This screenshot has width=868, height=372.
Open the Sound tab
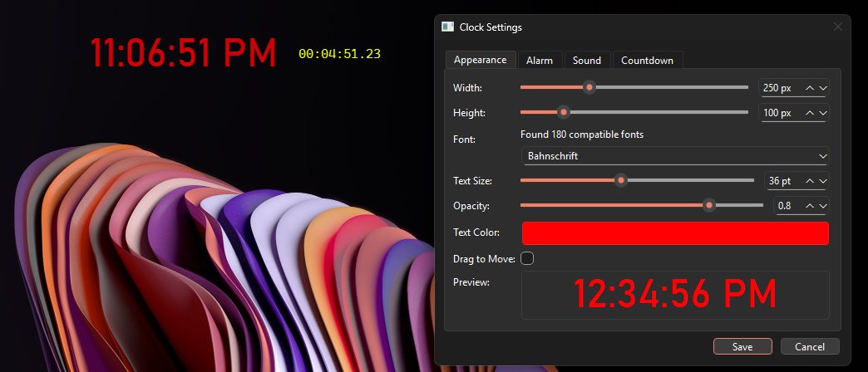(587, 61)
